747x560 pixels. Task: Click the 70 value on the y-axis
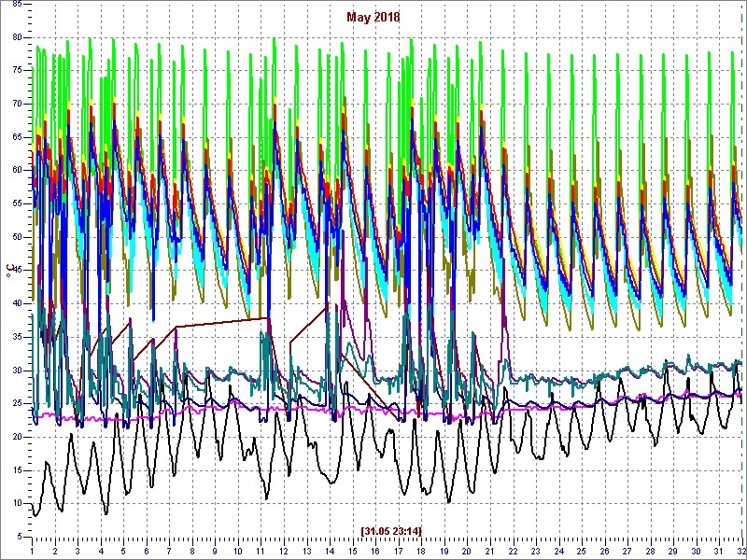(x=17, y=103)
